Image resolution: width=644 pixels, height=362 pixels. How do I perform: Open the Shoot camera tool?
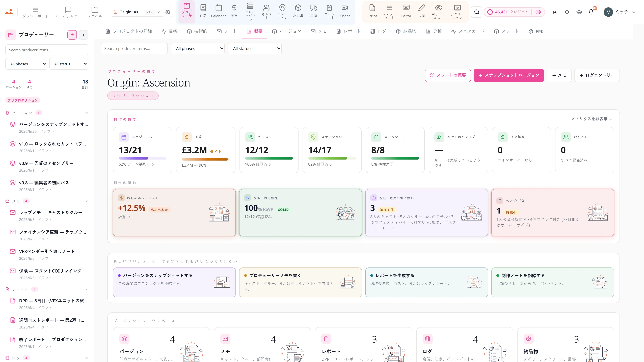coord(345,11)
